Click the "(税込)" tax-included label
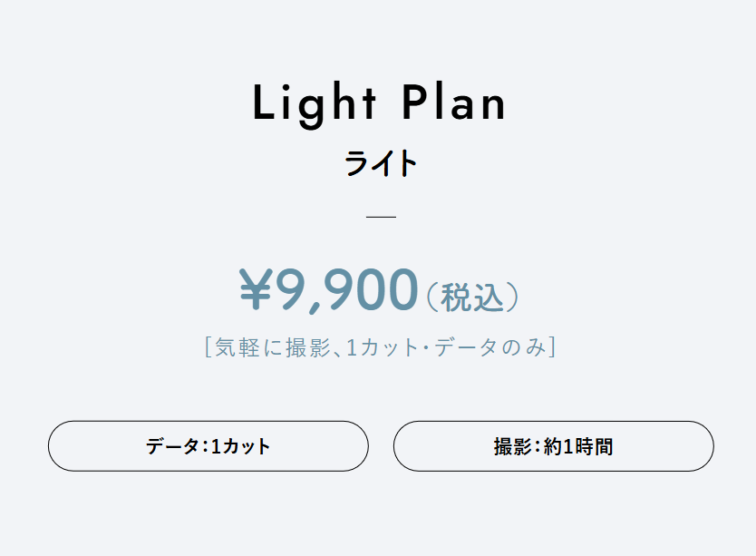The height and width of the screenshot is (556, 756). coord(471,297)
